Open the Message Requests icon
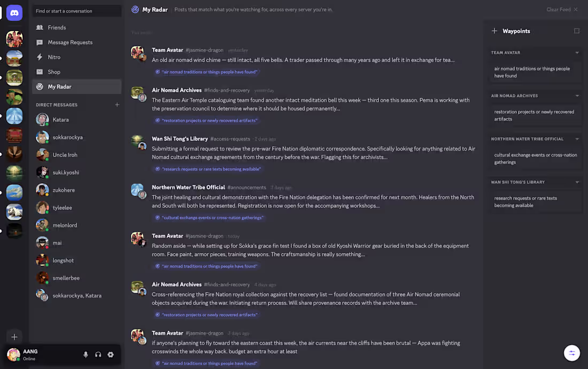The height and width of the screenshot is (369, 588). coord(40,42)
